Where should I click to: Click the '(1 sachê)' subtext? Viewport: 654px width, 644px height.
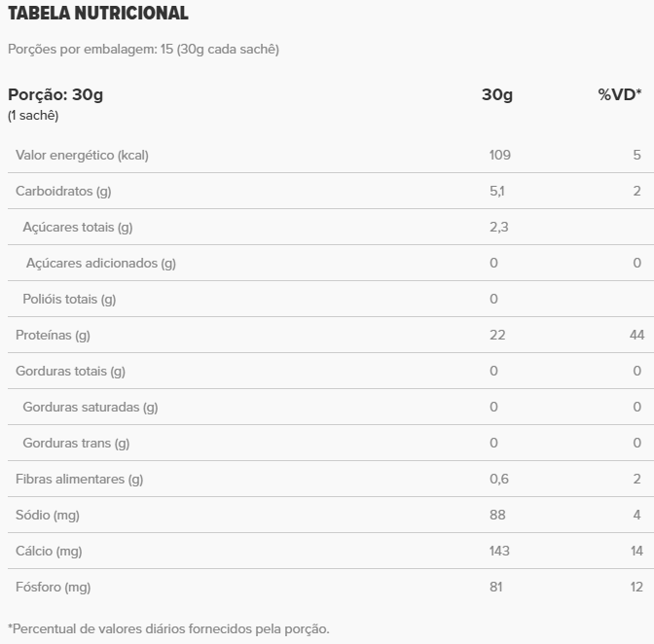33,116
